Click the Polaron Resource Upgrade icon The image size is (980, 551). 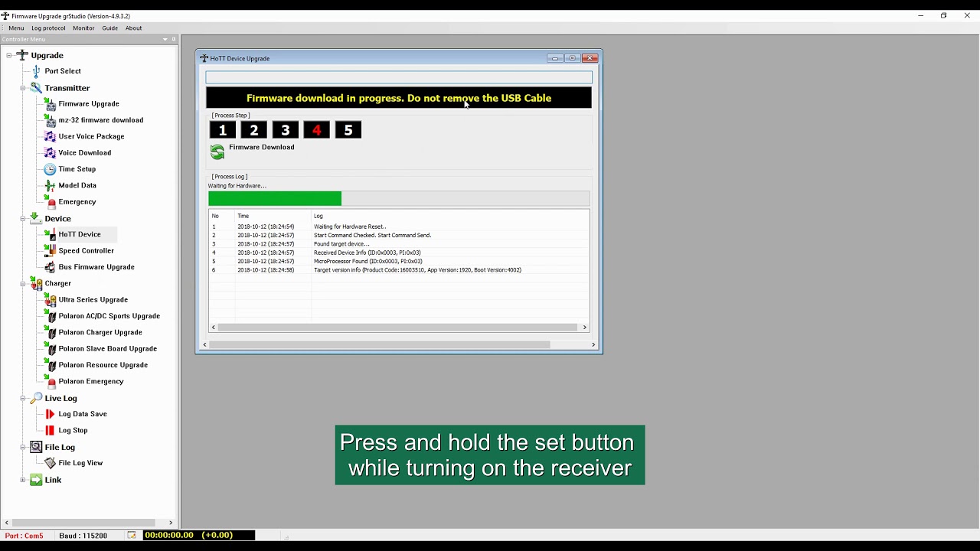pos(50,365)
